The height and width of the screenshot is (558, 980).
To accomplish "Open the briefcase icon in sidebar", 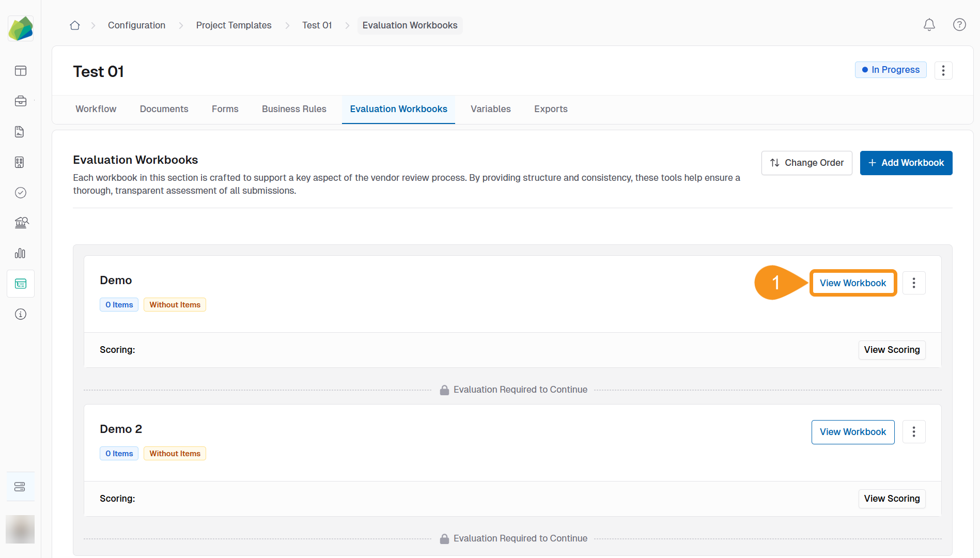I will [x=21, y=101].
